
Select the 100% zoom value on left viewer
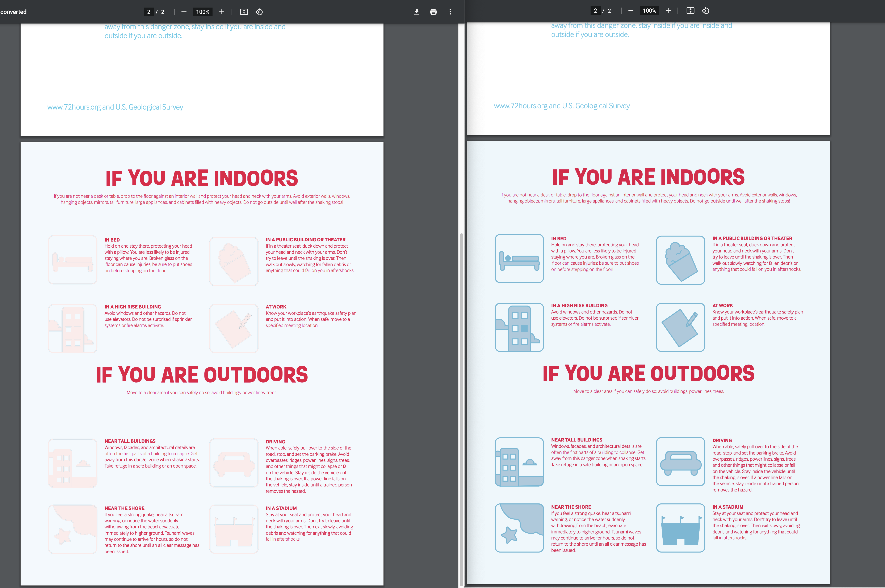[x=203, y=12]
